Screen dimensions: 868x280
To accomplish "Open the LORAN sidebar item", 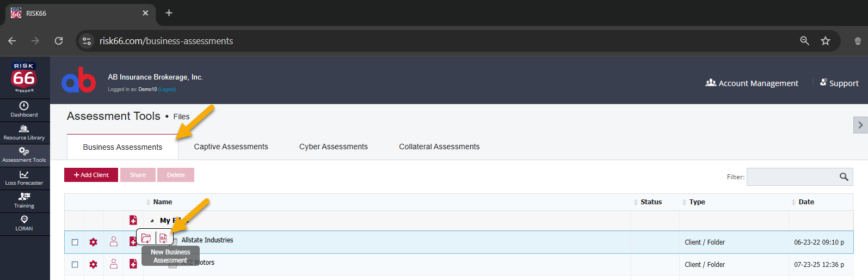I will tap(24, 223).
